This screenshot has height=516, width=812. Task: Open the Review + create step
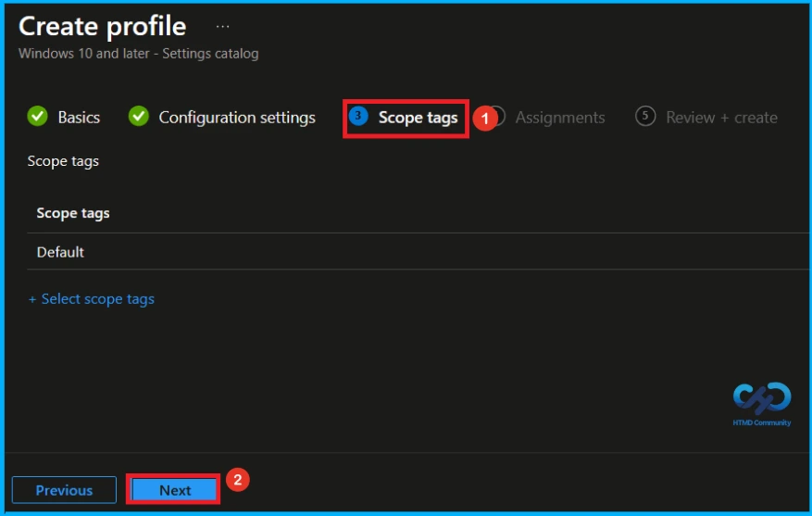[721, 118]
